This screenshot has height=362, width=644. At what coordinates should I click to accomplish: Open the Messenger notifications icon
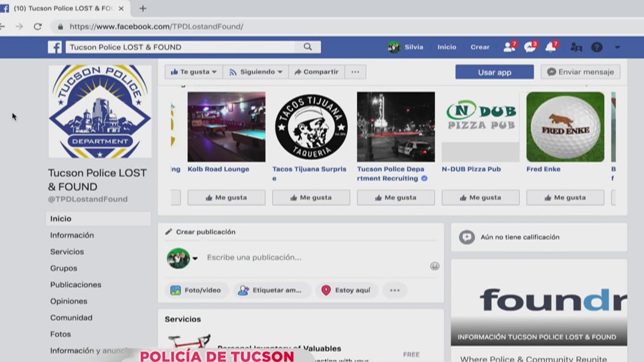click(x=529, y=47)
